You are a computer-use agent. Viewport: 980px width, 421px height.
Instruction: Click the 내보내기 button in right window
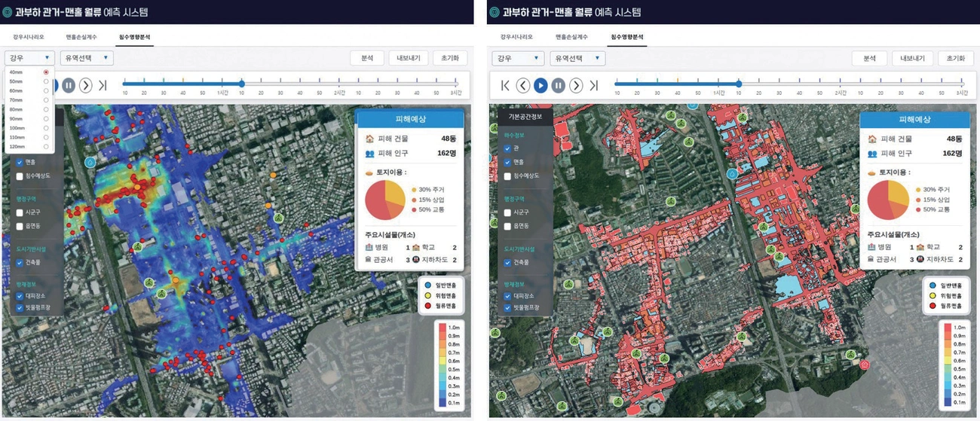coord(913,58)
